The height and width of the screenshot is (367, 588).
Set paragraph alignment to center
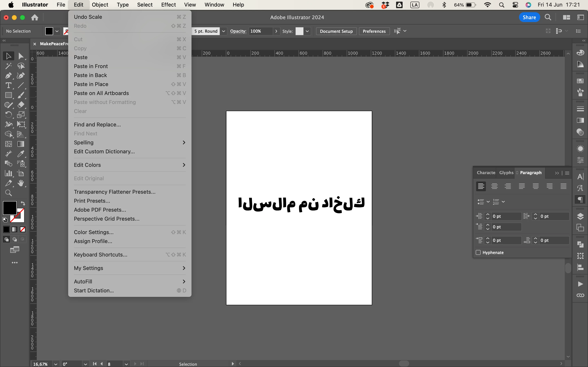[494, 186]
